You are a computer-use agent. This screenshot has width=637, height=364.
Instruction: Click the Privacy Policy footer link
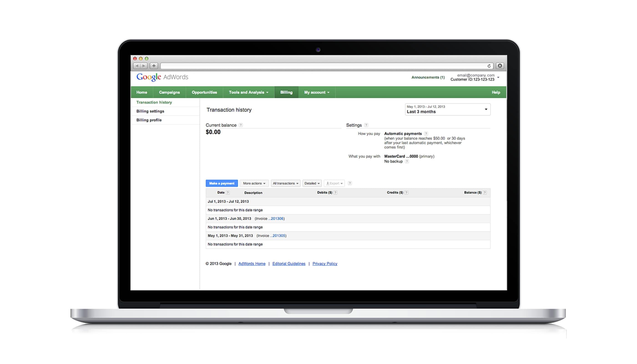325,264
